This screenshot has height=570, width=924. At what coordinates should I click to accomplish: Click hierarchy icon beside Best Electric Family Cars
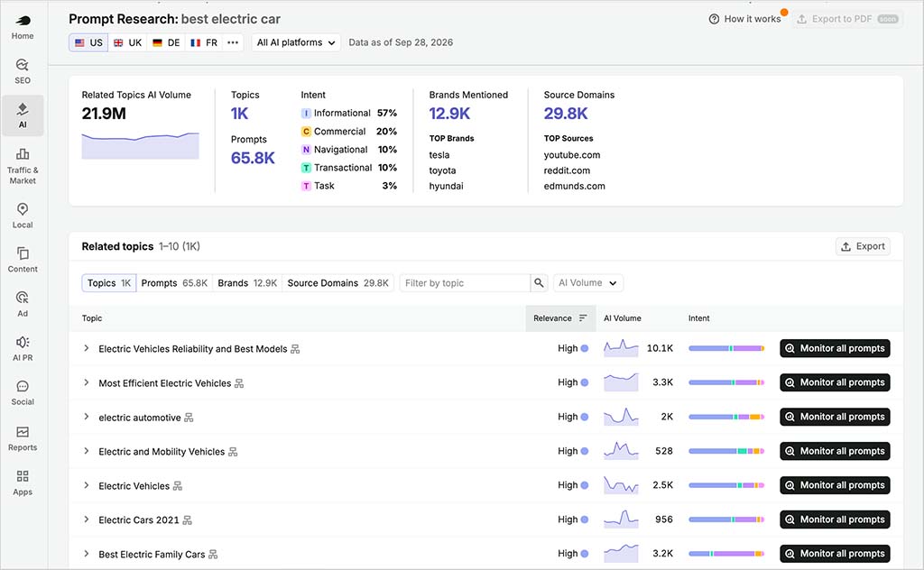click(213, 554)
